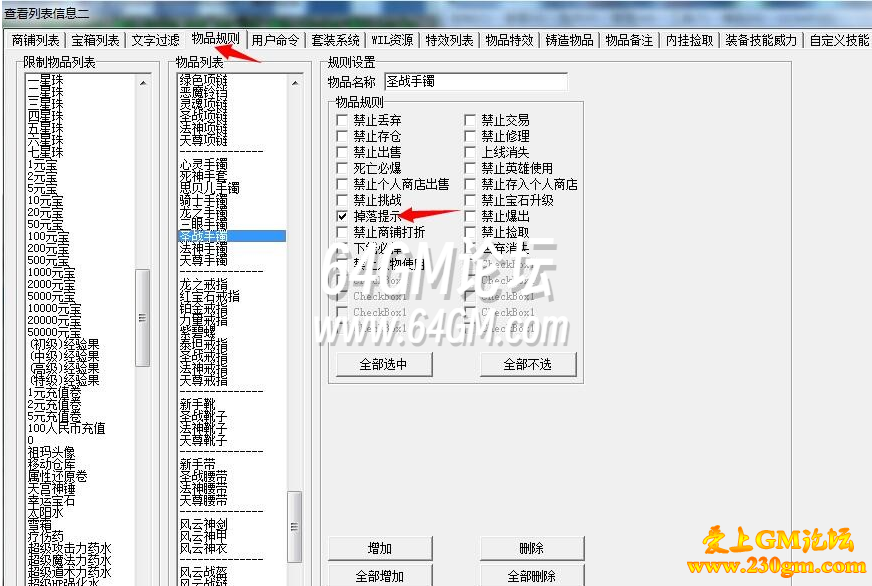The width and height of the screenshot is (872, 586).
Task: Click the 限制物品列表 scrollbar thumb
Action: [x=143, y=318]
